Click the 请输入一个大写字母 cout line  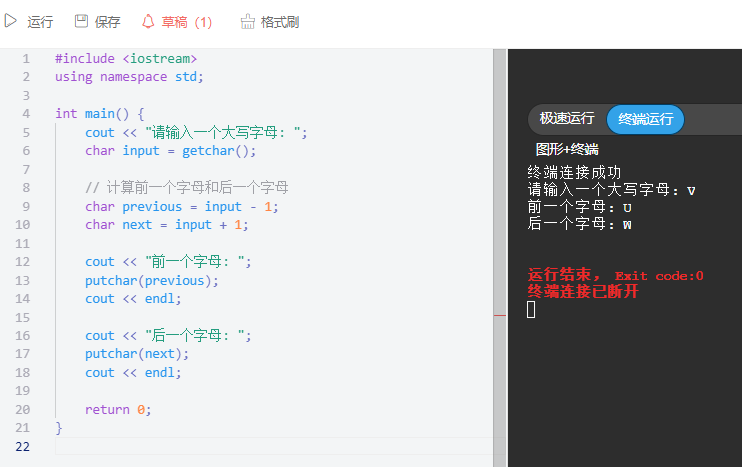[x=196, y=132]
